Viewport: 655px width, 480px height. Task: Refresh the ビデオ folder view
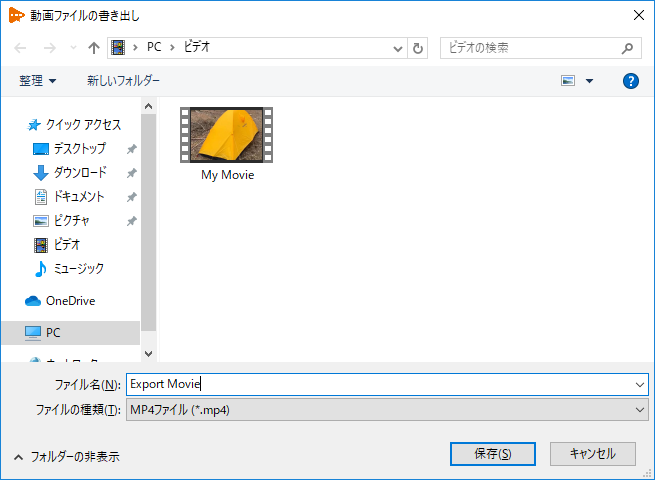pos(417,48)
